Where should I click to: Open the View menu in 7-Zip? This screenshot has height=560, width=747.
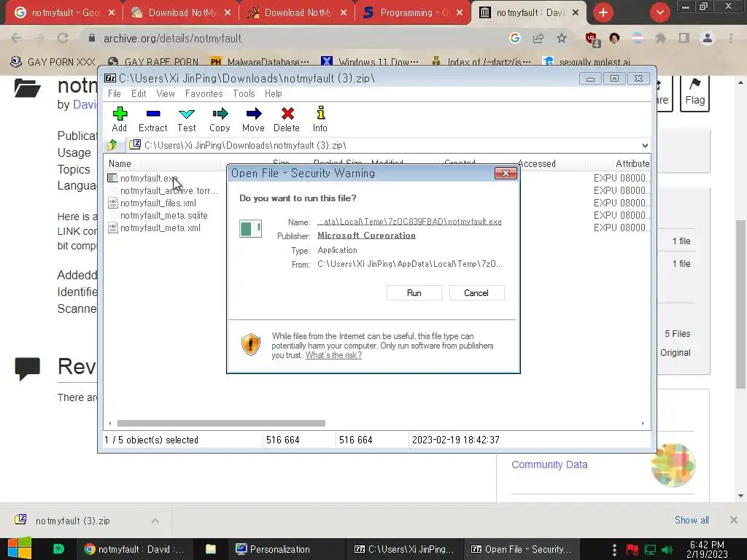pos(166,93)
